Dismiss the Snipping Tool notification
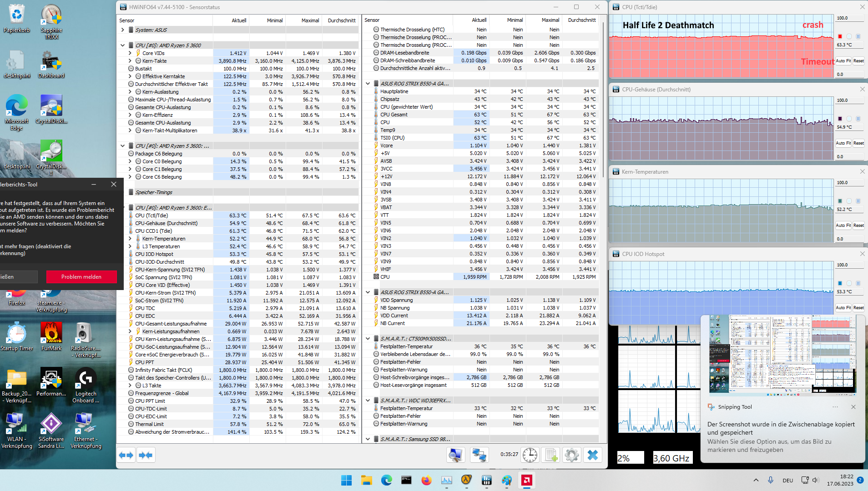Image resolution: width=868 pixels, height=491 pixels. click(x=853, y=407)
